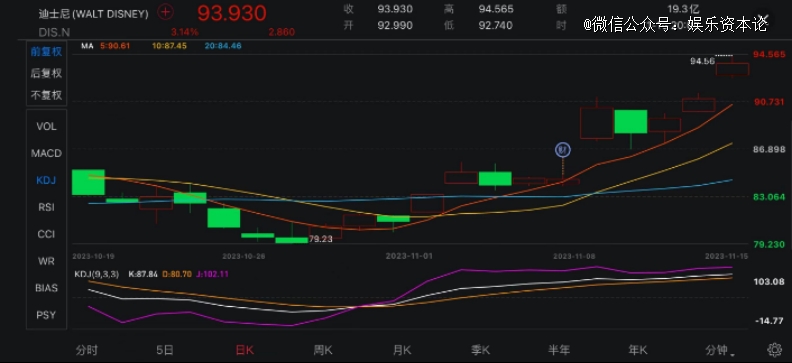792x363 pixels.
Task: Click the D:80.70 indicator value
Action: pos(176,274)
